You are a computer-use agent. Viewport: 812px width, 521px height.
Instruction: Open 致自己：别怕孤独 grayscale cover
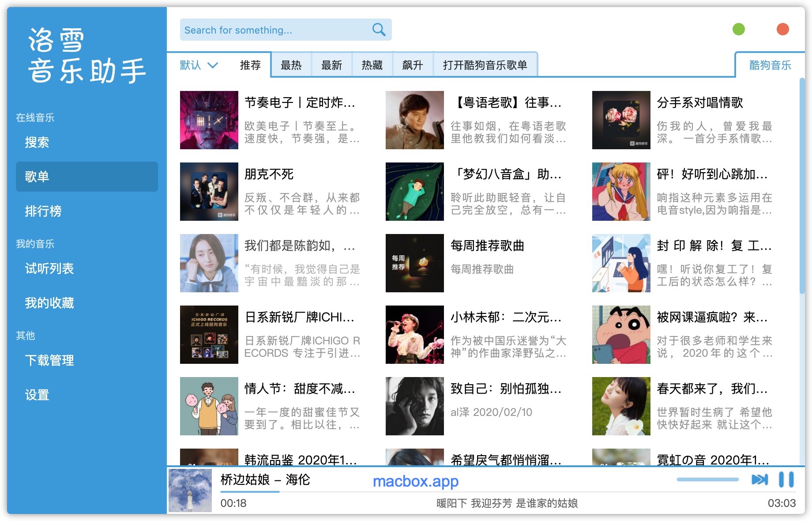415,406
